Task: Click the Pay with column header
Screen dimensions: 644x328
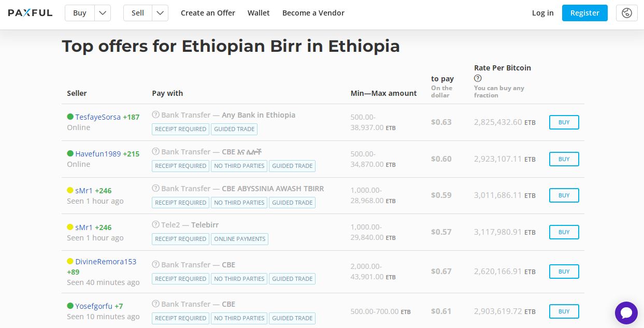Action: coord(167,93)
